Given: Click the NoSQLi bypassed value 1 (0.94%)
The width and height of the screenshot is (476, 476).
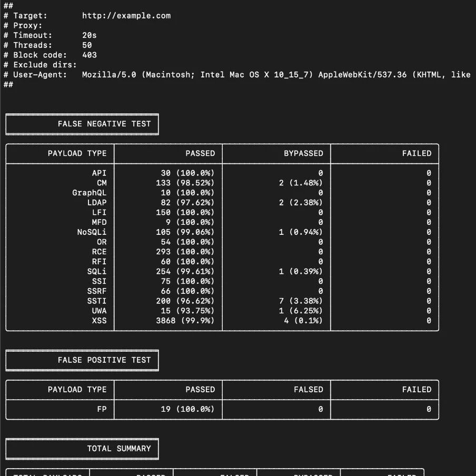Looking at the screenshot, I should 301,232.
